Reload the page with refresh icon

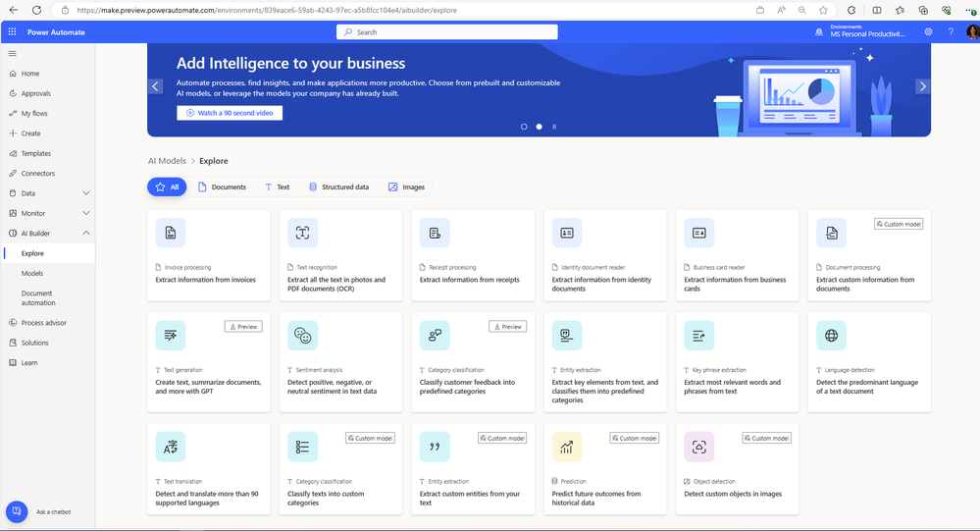coord(36,10)
